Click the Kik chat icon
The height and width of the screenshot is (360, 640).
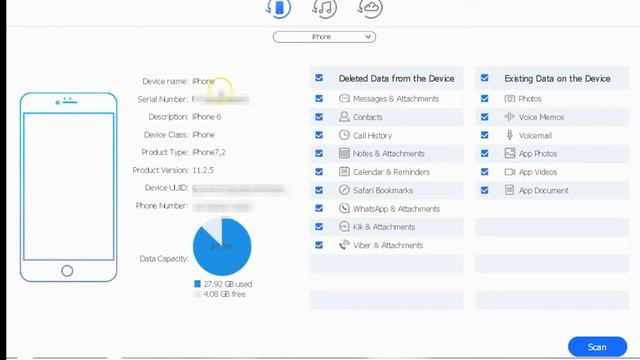pos(344,227)
